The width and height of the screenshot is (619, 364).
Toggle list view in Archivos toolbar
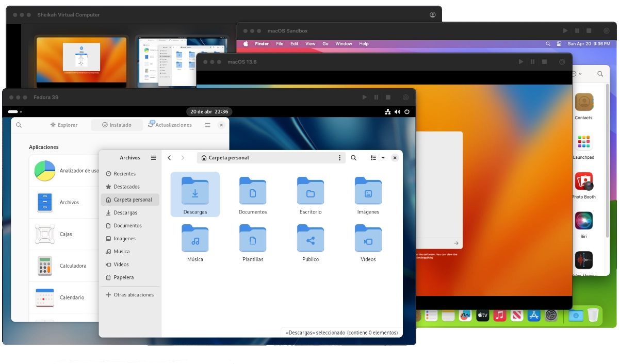373,158
